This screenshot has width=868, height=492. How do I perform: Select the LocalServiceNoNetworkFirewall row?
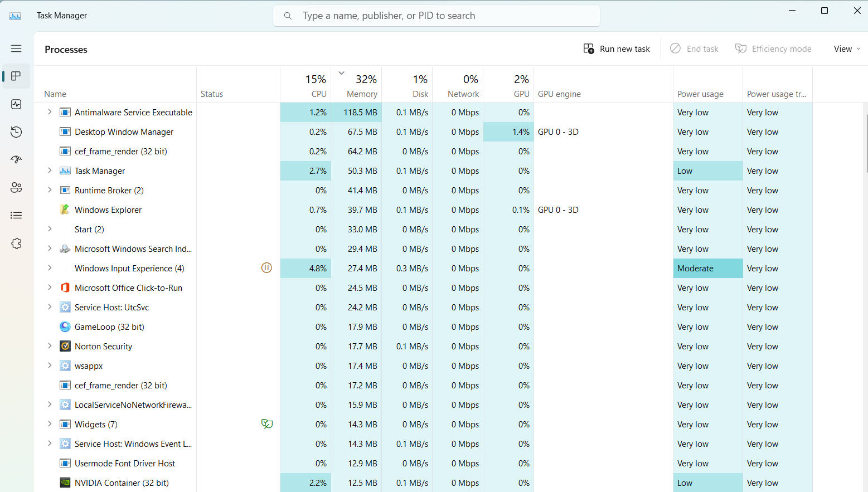(423, 405)
